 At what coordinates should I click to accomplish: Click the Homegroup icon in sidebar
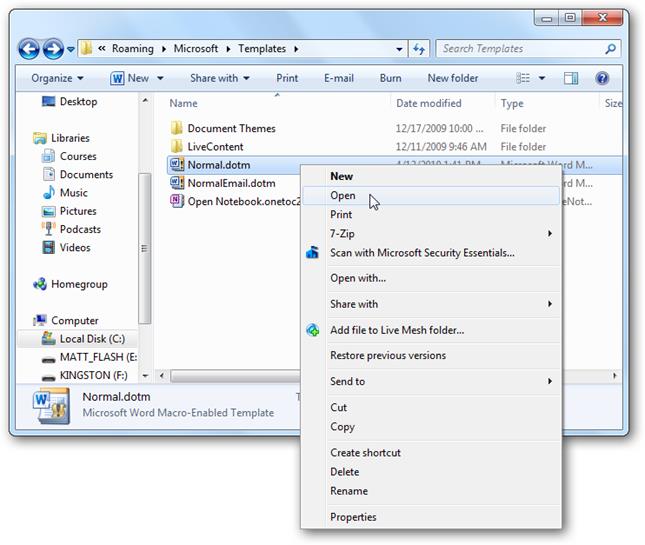coord(40,284)
